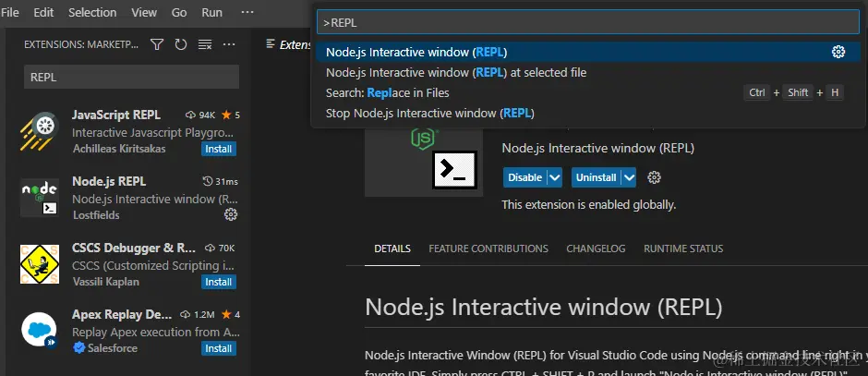Select CSCS Debugger & R... extension title

pos(133,248)
